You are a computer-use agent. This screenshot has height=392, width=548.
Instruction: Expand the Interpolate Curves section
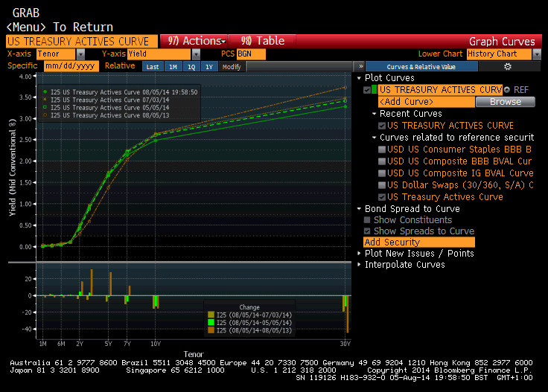[x=359, y=265]
